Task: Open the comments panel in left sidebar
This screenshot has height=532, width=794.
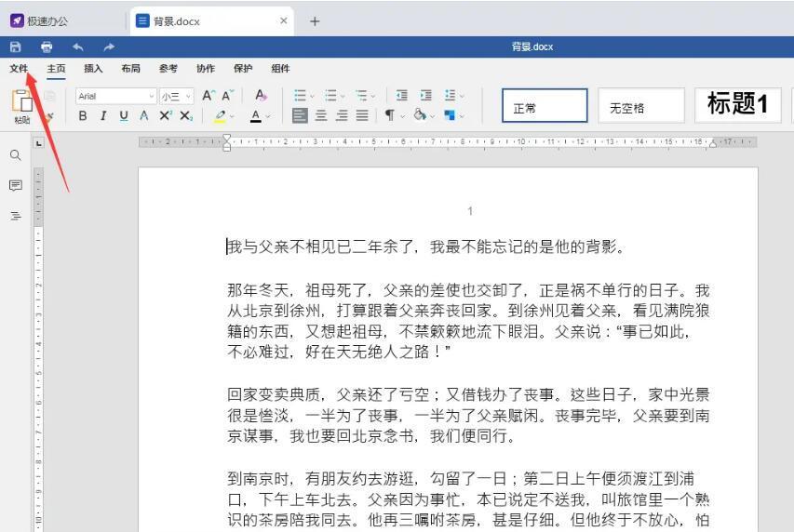Action: click(x=15, y=186)
